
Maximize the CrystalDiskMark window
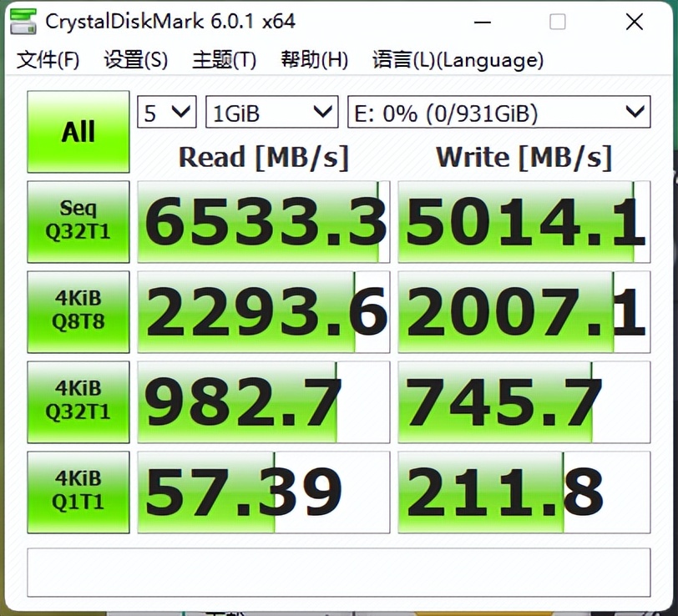tap(558, 22)
